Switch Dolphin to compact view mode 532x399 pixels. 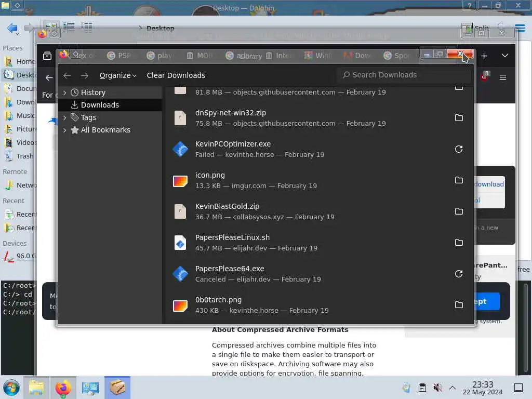pyautogui.click(x=69, y=27)
